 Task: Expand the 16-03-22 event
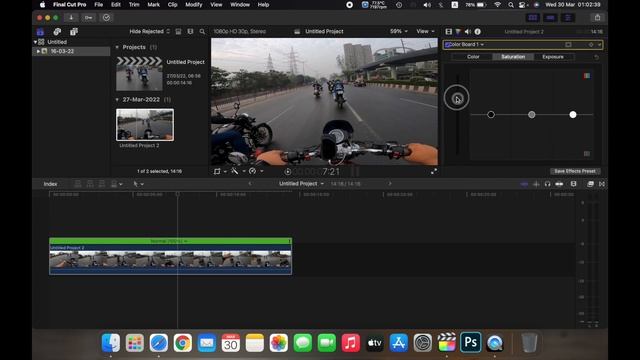[38, 51]
